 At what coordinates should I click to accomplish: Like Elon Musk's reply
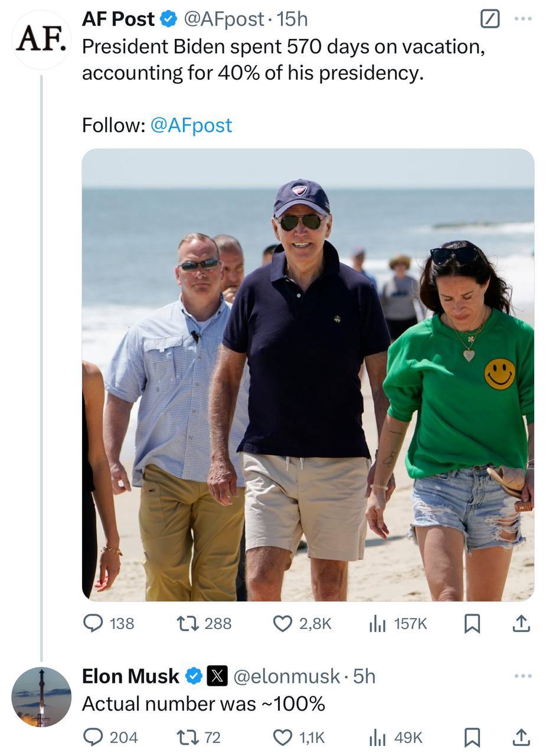point(283,737)
